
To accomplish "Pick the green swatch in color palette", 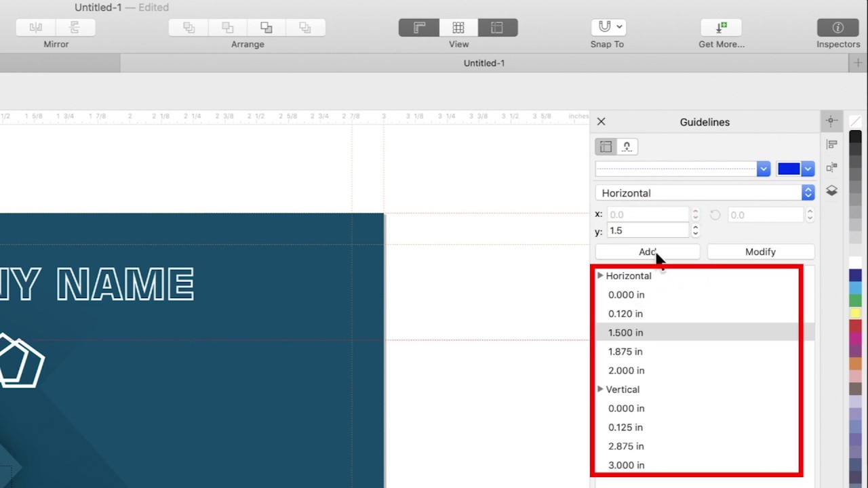I will [855, 300].
